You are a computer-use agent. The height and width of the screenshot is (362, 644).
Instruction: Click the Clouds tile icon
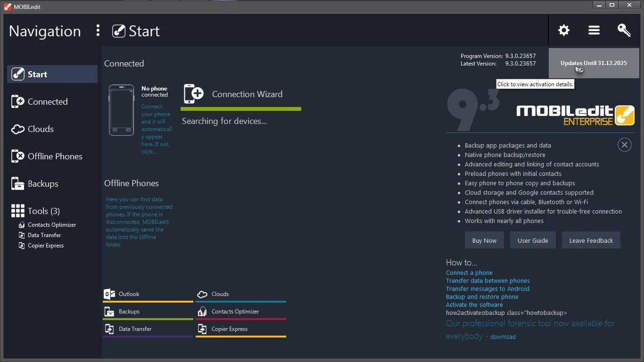202,294
